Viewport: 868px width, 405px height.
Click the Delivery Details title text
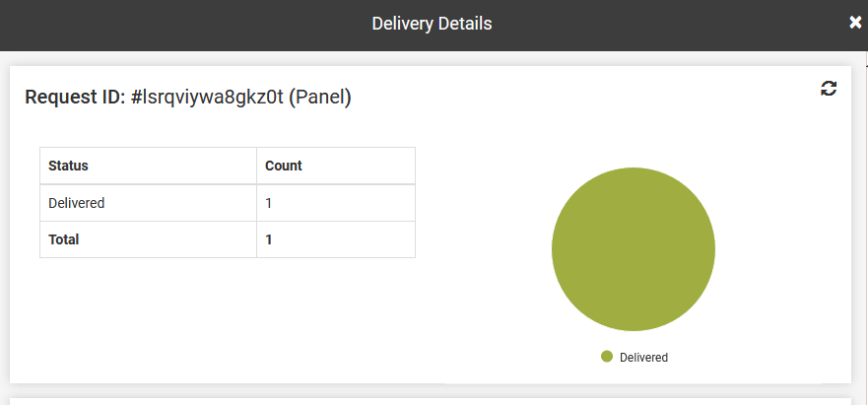(432, 24)
